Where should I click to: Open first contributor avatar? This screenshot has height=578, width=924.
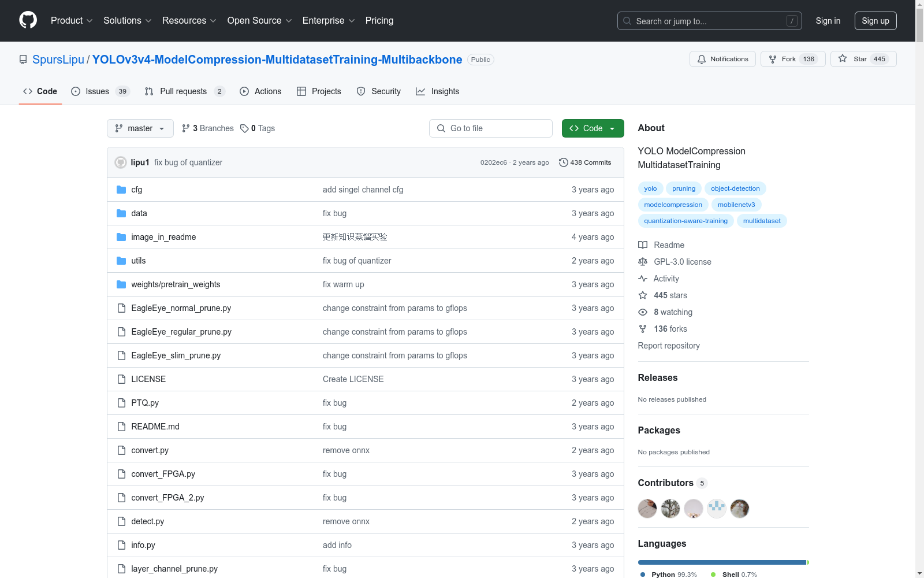click(647, 509)
